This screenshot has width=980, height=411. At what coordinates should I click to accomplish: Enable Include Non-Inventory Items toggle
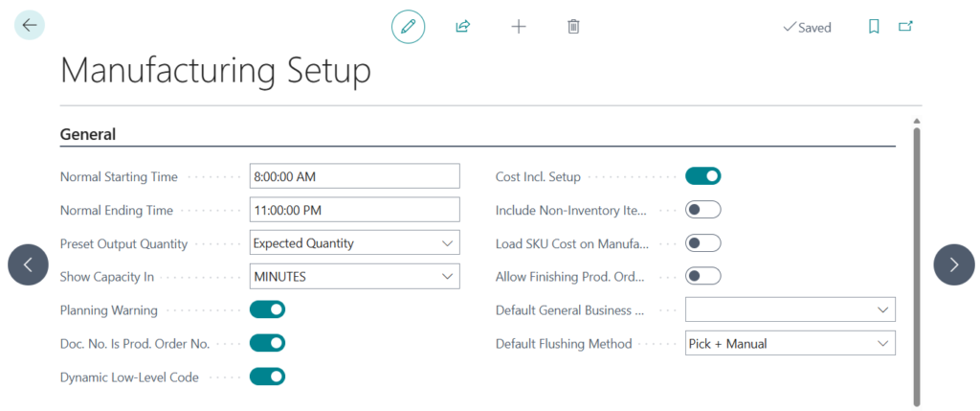702,210
